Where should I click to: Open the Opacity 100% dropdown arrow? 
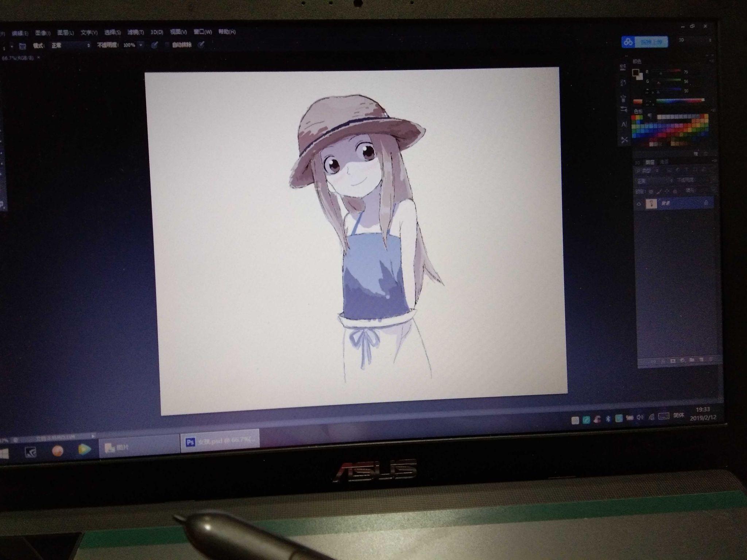[141, 45]
